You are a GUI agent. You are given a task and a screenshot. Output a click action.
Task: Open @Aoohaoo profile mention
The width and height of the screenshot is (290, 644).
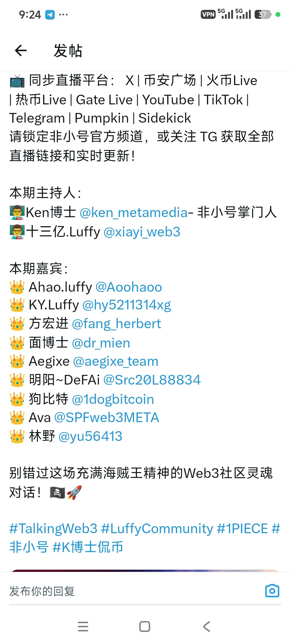click(x=129, y=287)
